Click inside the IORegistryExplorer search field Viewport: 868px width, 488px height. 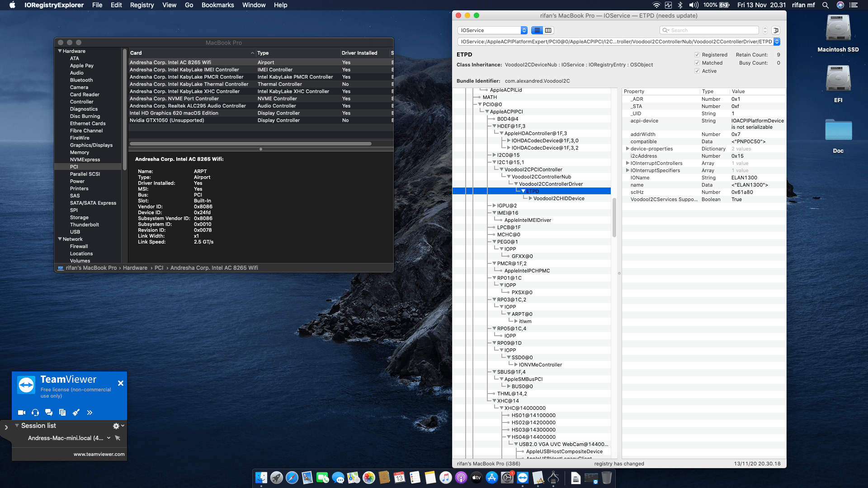point(709,30)
